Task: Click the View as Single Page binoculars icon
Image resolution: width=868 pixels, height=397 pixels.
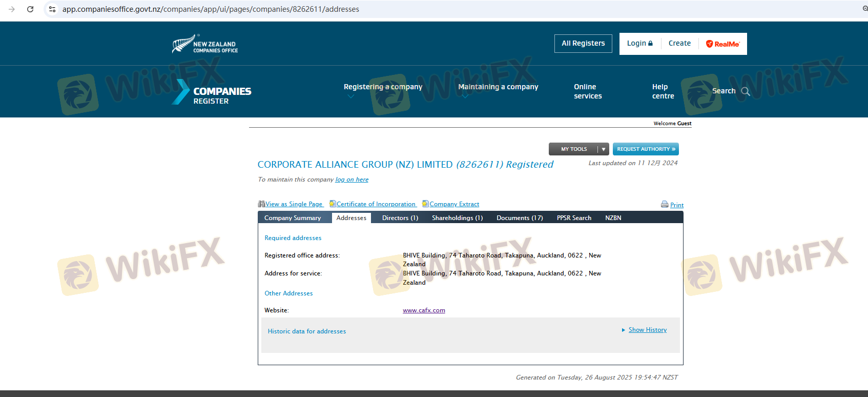Action: [261, 204]
